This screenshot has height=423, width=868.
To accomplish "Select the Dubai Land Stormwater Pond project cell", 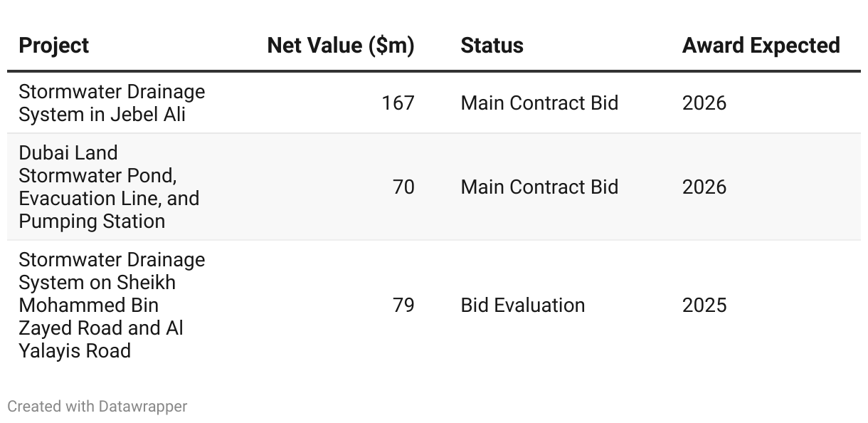I will tap(109, 187).
